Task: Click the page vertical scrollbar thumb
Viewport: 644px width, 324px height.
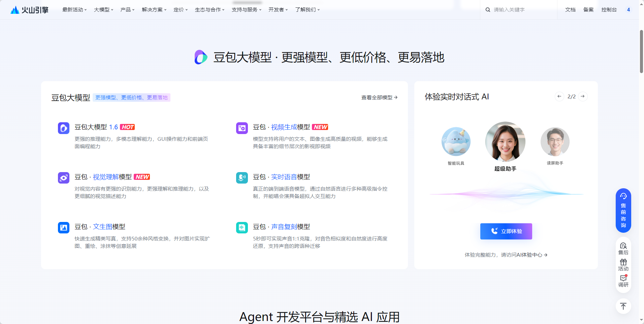Action: click(x=641, y=51)
